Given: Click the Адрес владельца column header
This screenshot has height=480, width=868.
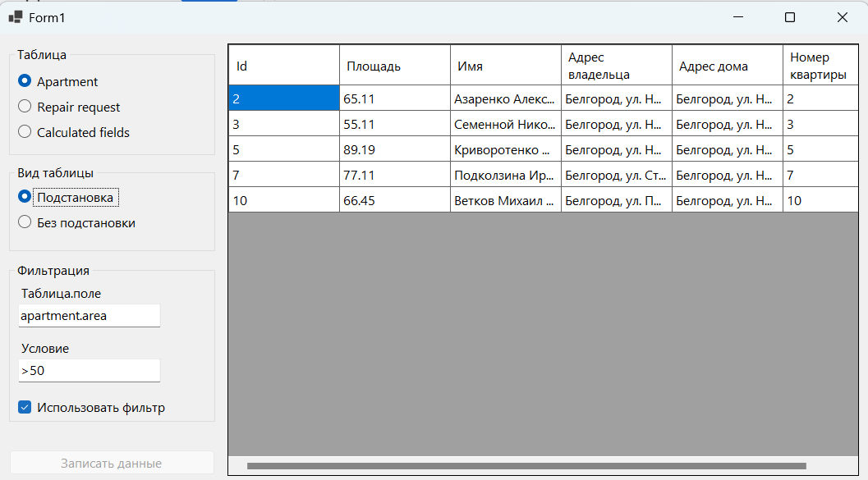Looking at the screenshot, I should point(616,66).
